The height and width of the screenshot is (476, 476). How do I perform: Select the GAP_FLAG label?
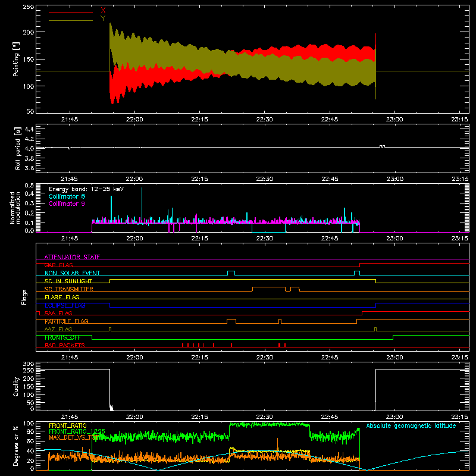point(59,265)
